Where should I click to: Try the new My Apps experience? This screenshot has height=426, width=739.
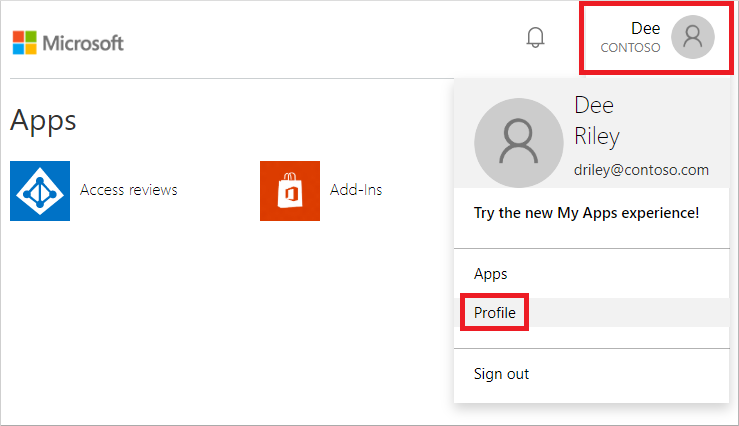pos(586,213)
